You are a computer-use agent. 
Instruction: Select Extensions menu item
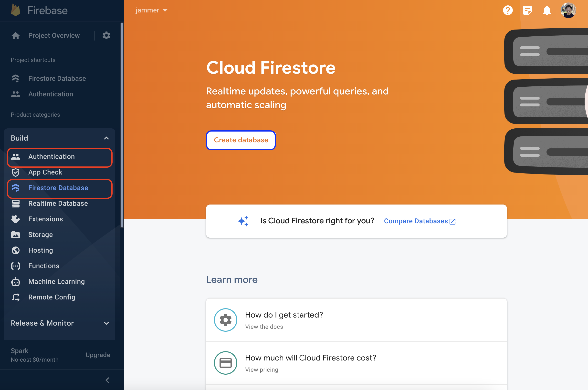[x=60, y=219]
